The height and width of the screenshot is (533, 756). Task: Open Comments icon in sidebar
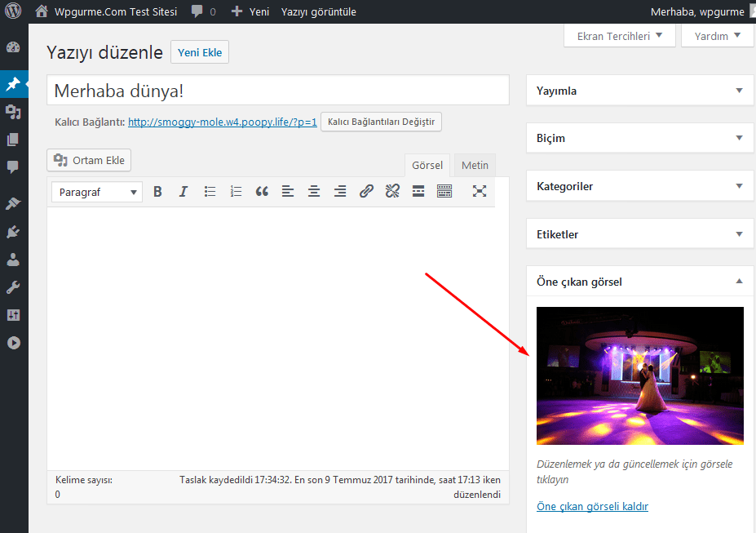tap(14, 167)
